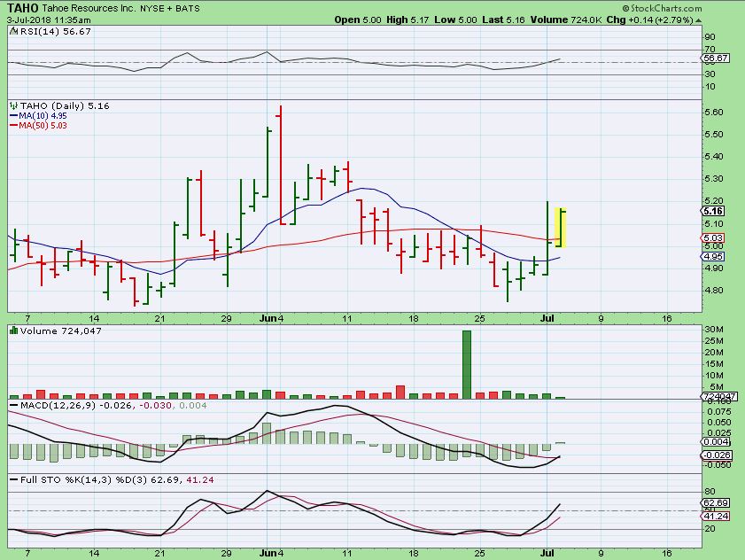Click the Volume 724.0K header value
745x560 pixels.
pos(566,20)
